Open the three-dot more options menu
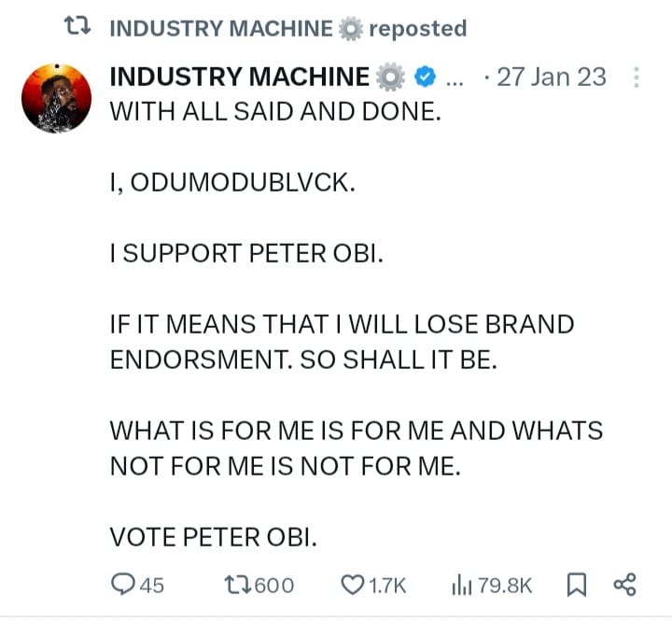The image size is (672, 623). pos(637,77)
